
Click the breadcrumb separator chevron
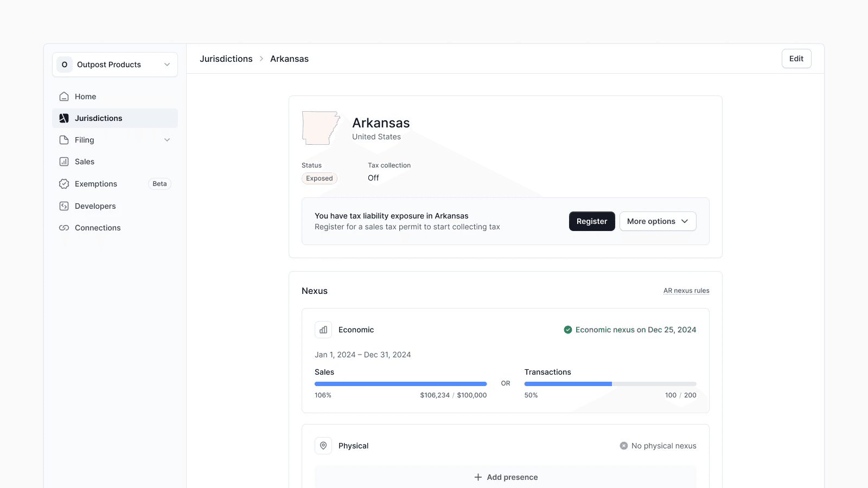click(x=261, y=59)
